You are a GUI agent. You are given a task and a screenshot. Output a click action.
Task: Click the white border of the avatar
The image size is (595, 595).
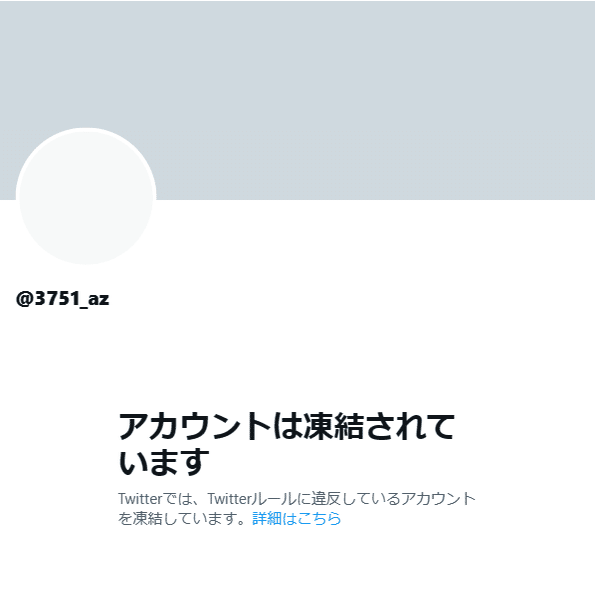tap(86, 130)
